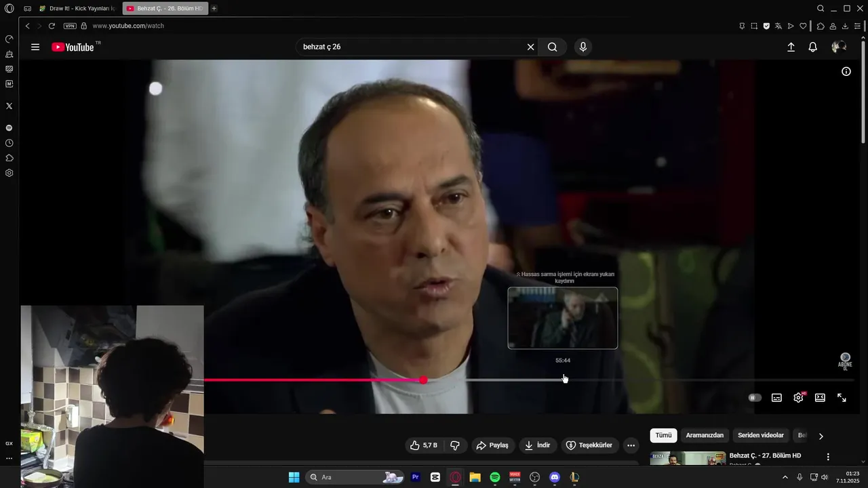Image resolution: width=868 pixels, height=488 pixels.
Task: Download the video via İndir
Action: (538, 445)
